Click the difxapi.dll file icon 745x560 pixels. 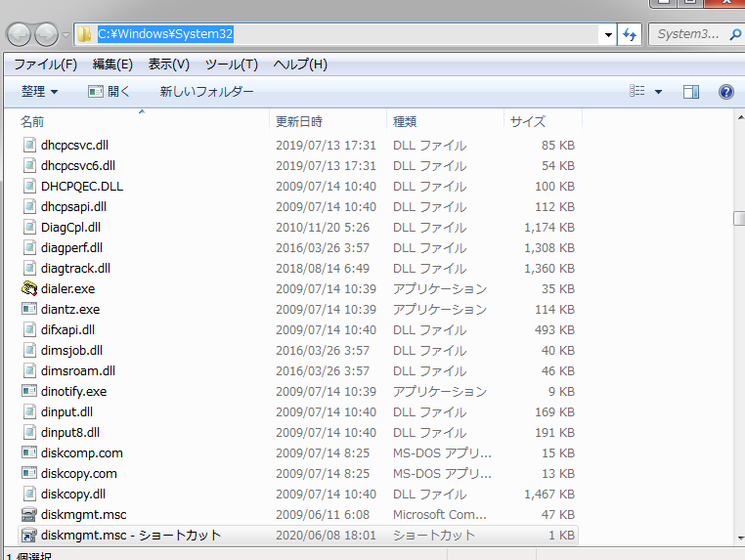(x=29, y=329)
